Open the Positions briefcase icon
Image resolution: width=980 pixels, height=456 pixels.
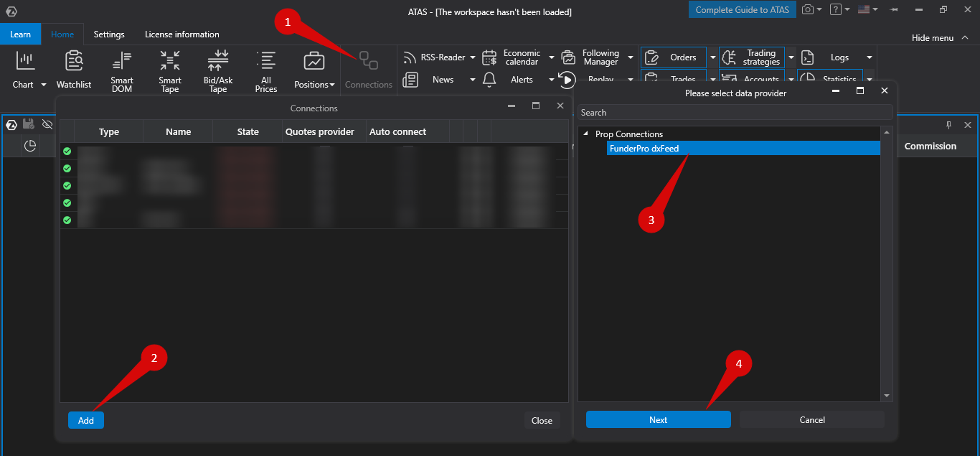click(314, 61)
